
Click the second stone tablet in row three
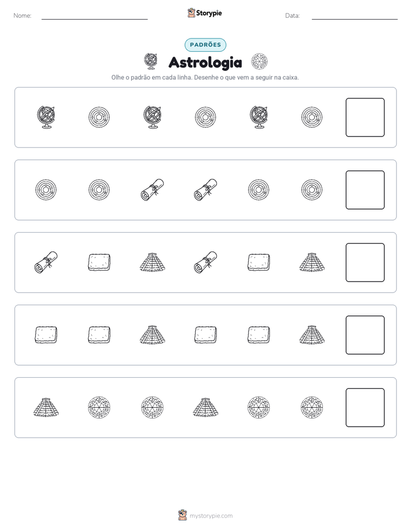tap(258, 263)
